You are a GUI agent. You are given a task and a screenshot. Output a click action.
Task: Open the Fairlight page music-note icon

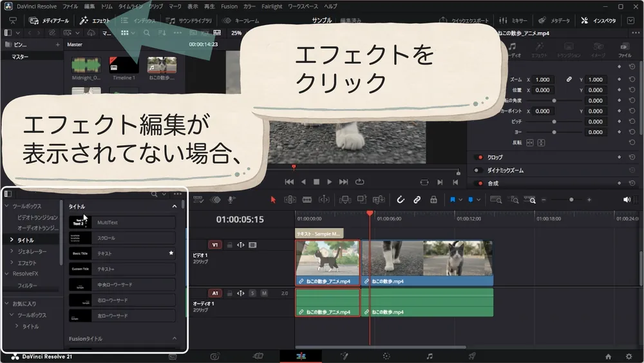point(429,357)
